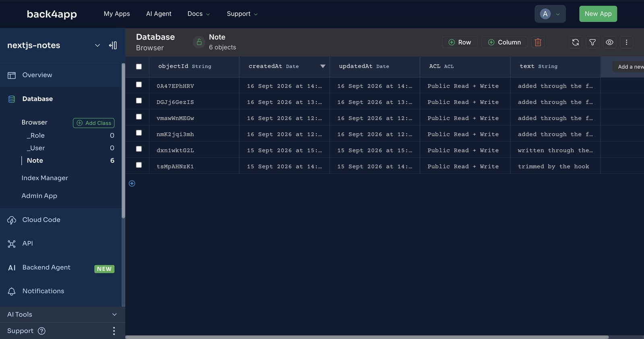Click the Cloud Code icon
This screenshot has height=339, width=644.
[12, 220]
